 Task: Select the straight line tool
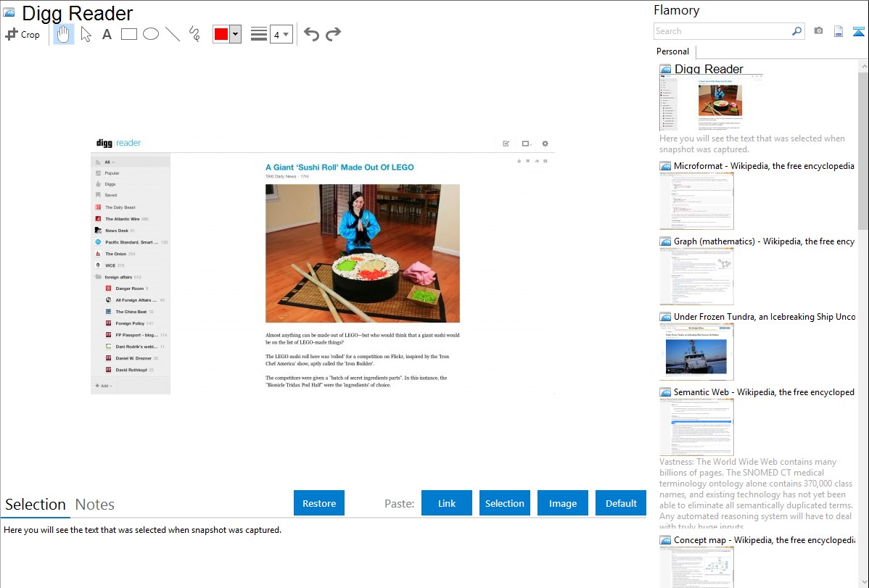[173, 34]
